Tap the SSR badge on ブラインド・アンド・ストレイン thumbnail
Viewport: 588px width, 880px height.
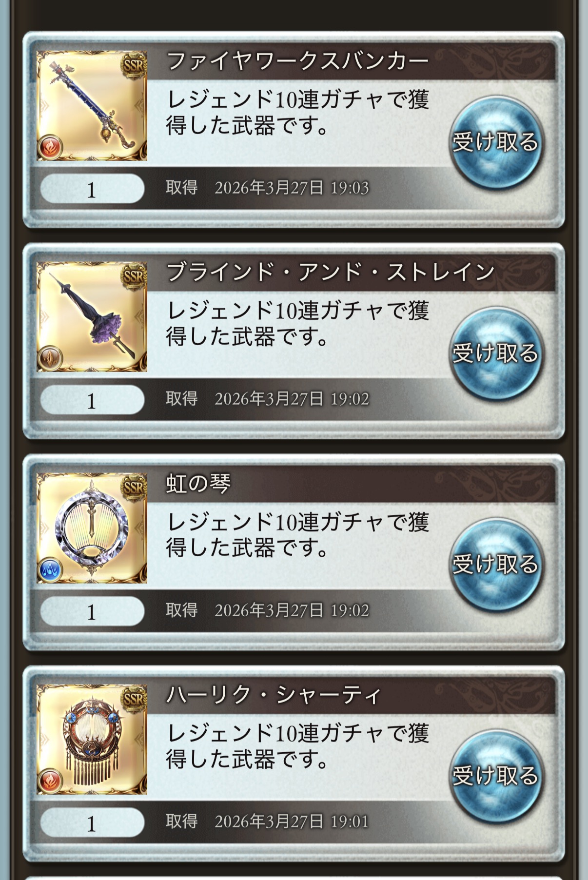134,276
